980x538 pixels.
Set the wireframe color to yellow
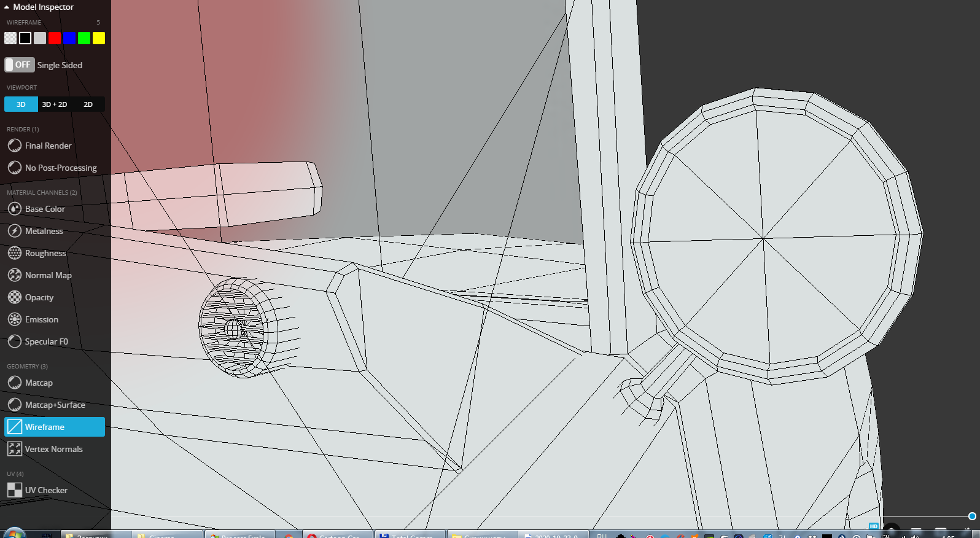99,38
